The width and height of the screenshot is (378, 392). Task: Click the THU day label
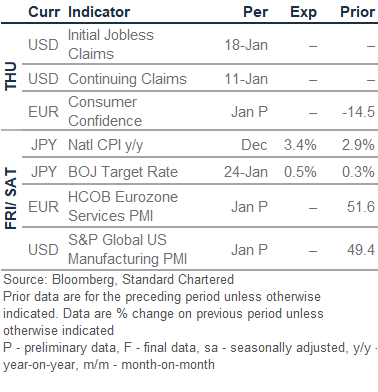click(x=11, y=76)
